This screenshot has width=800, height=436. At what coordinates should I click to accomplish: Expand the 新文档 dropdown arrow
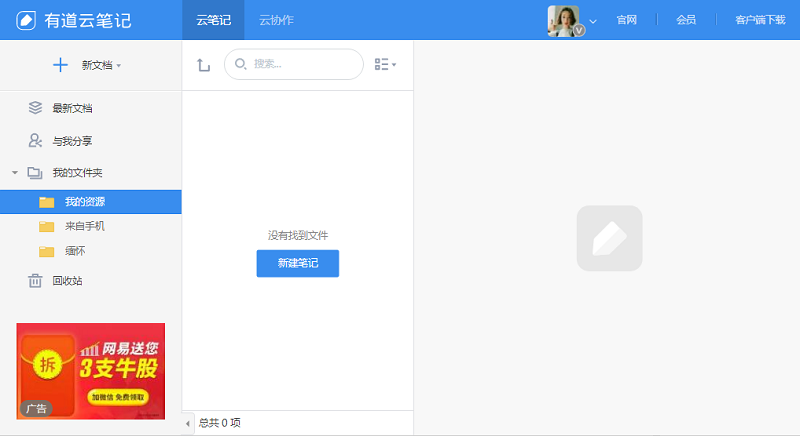119,66
